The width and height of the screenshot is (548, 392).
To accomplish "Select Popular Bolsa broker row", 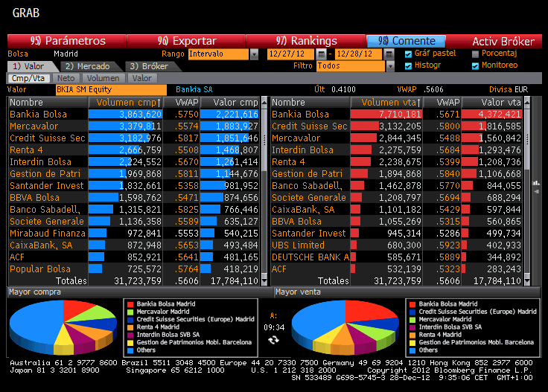I will (134, 269).
